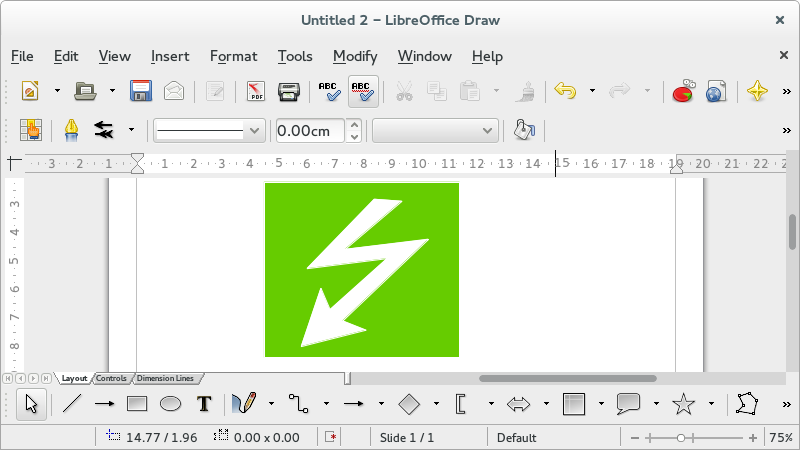Choose the Select arrow tool
The width and height of the screenshot is (800, 450).
click(x=31, y=404)
